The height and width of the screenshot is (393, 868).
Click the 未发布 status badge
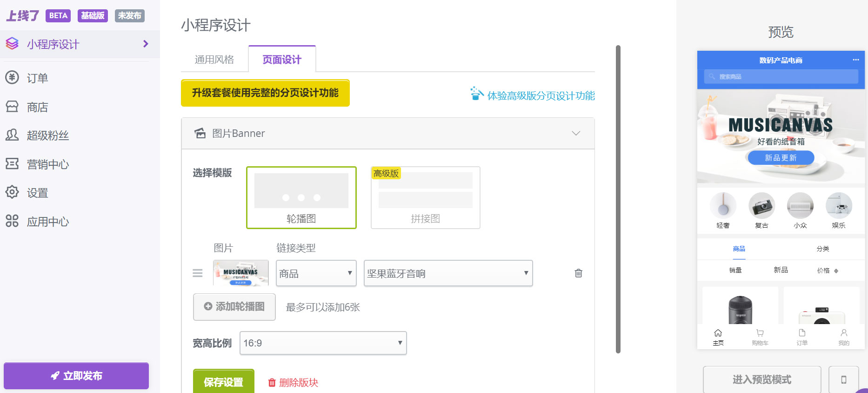pyautogui.click(x=129, y=15)
